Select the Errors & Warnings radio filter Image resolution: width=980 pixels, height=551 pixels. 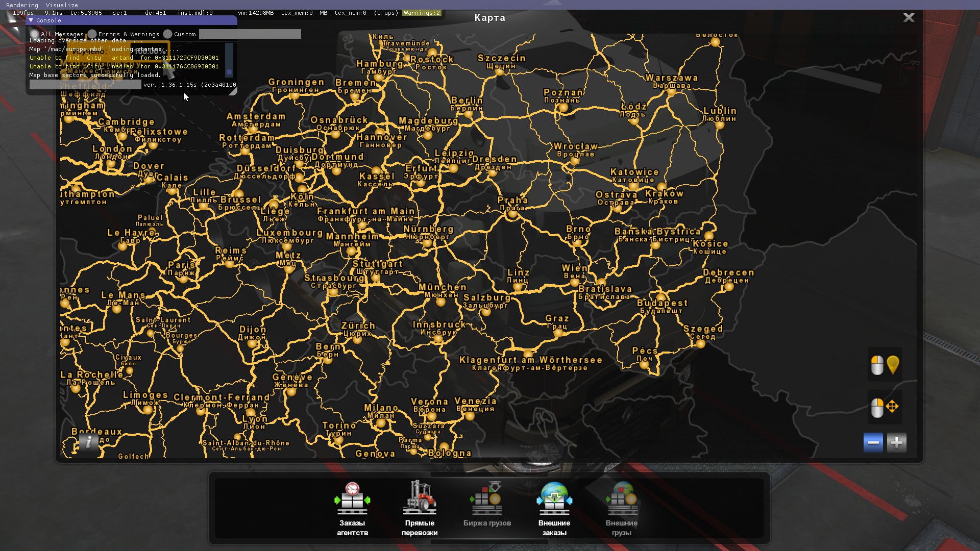point(92,34)
